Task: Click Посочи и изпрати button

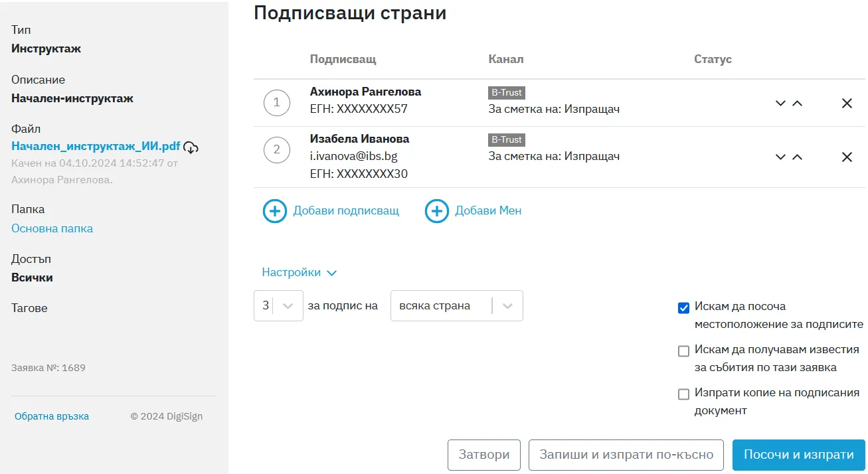Action: point(799,455)
